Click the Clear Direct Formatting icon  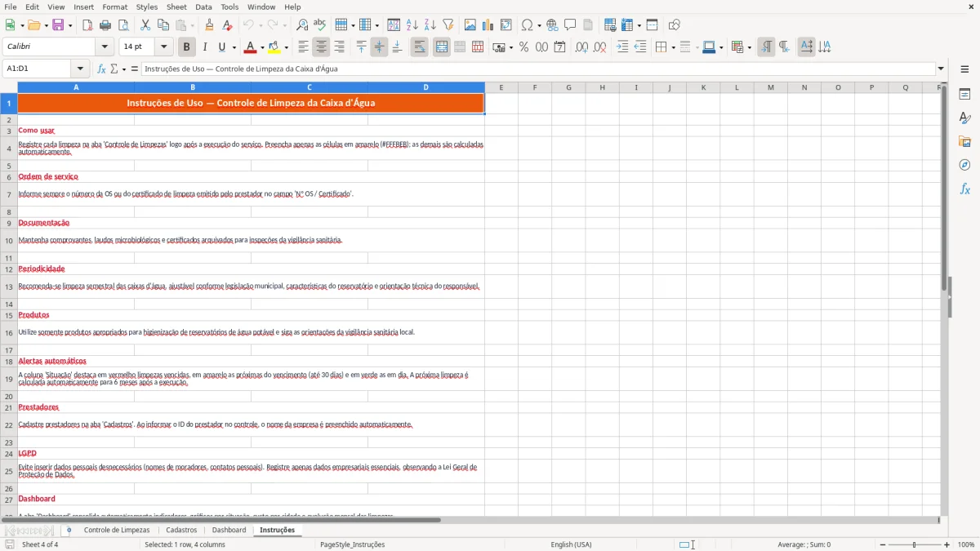click(228, 25)
